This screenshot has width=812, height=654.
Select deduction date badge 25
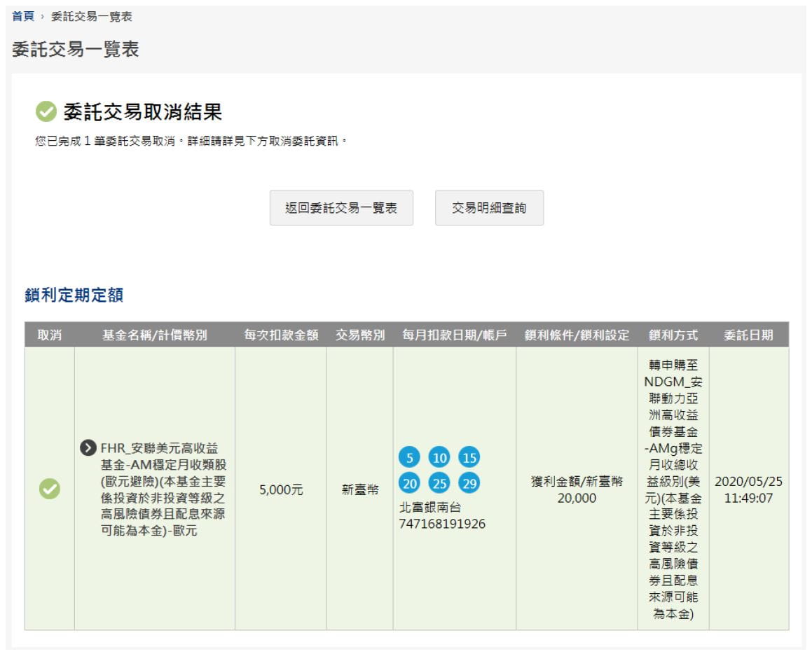tap(439, 483)
